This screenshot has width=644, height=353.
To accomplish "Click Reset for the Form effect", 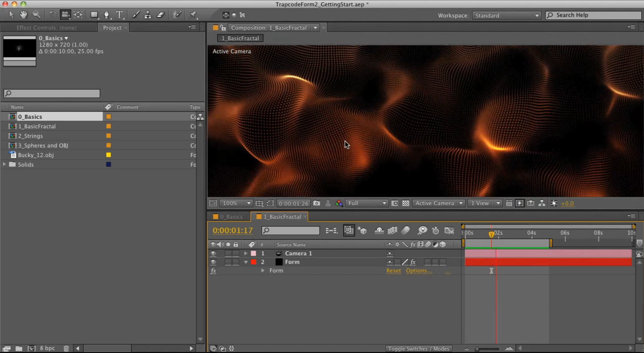I will tap(394, 271).
